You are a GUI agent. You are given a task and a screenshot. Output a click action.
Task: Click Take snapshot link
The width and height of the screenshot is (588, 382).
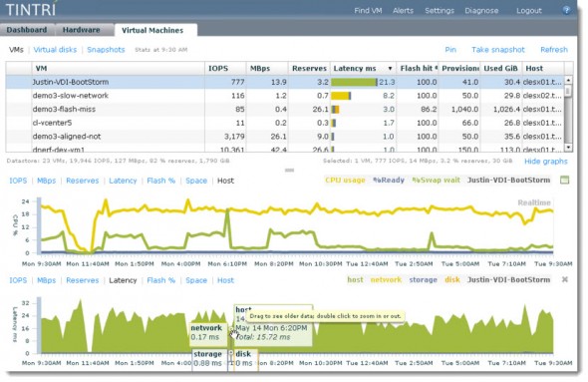[x=498, y=50]
